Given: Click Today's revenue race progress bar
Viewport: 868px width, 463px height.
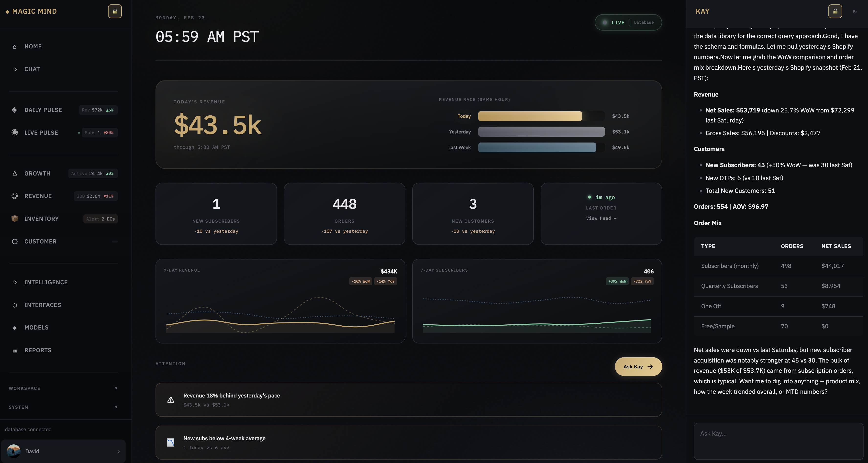Looking at the screenshot, I should click(530, 116).
